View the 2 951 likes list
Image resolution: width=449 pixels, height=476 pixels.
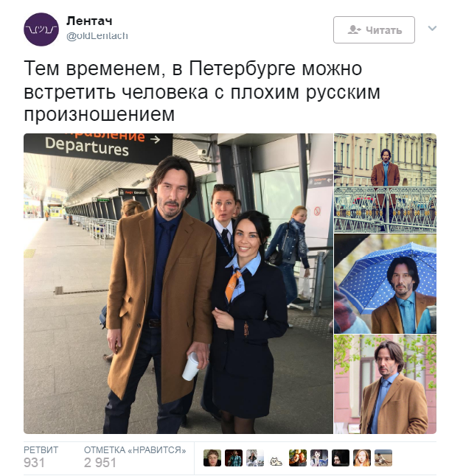click(x=135, y=458)
